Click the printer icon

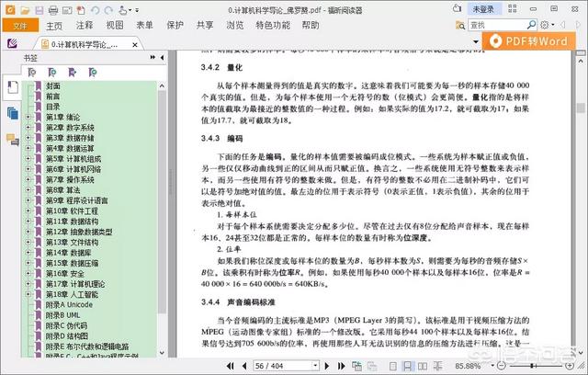tap(53, 10)
